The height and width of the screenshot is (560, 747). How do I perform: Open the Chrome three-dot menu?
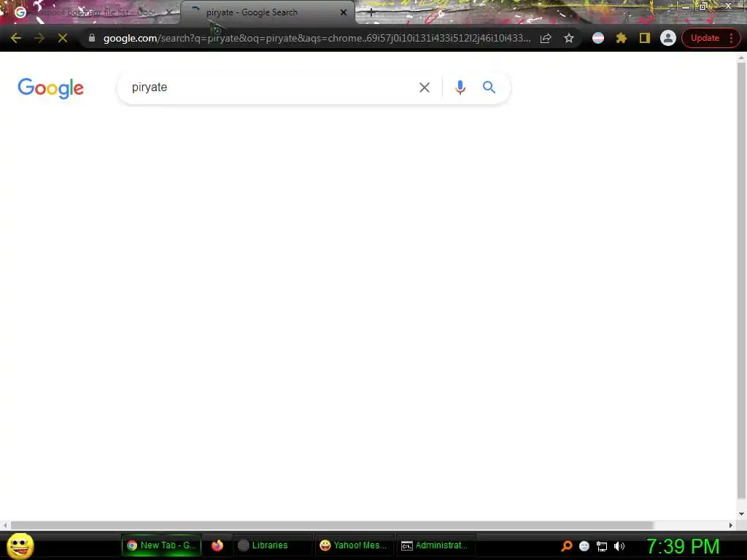[x=731, y=38]
